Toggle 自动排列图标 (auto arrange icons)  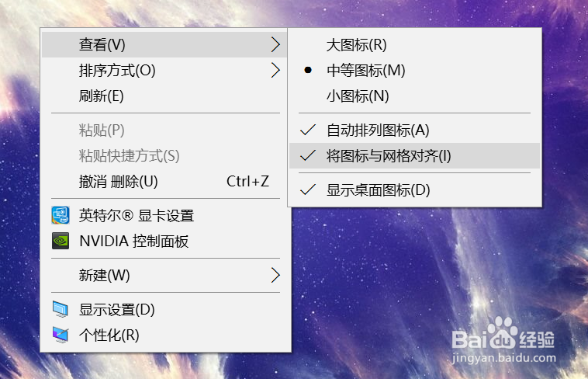point(377,130)
